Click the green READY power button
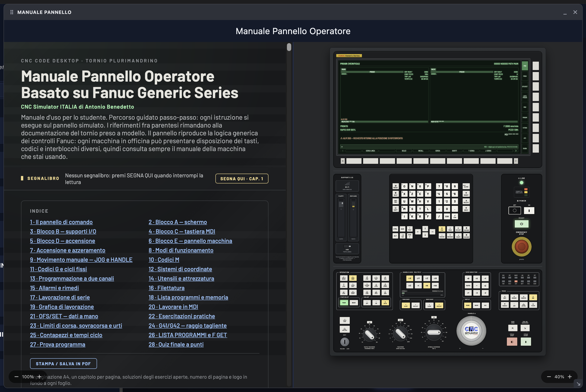Image resolution: width=586 pixels, height=392 pixels. click(x=521, y=224)
